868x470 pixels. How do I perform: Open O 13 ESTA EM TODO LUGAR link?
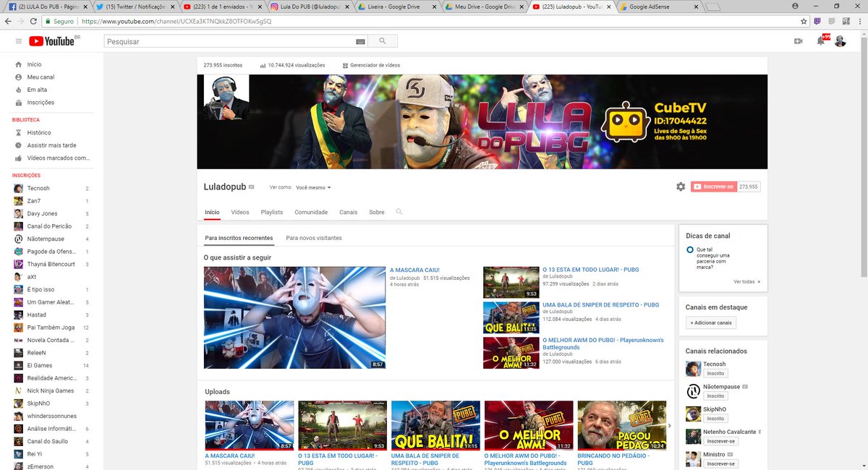[591, 270]
